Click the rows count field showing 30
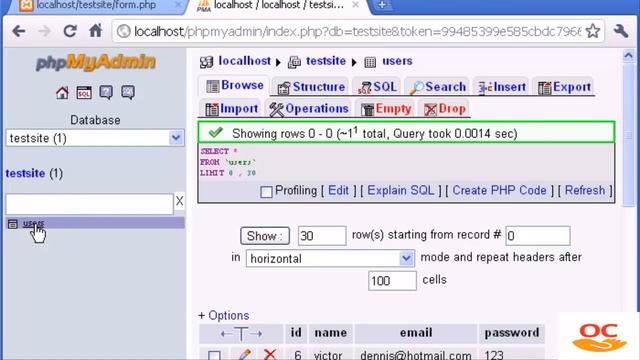Screen dimensions: 640x360 (x=322, y=236)
